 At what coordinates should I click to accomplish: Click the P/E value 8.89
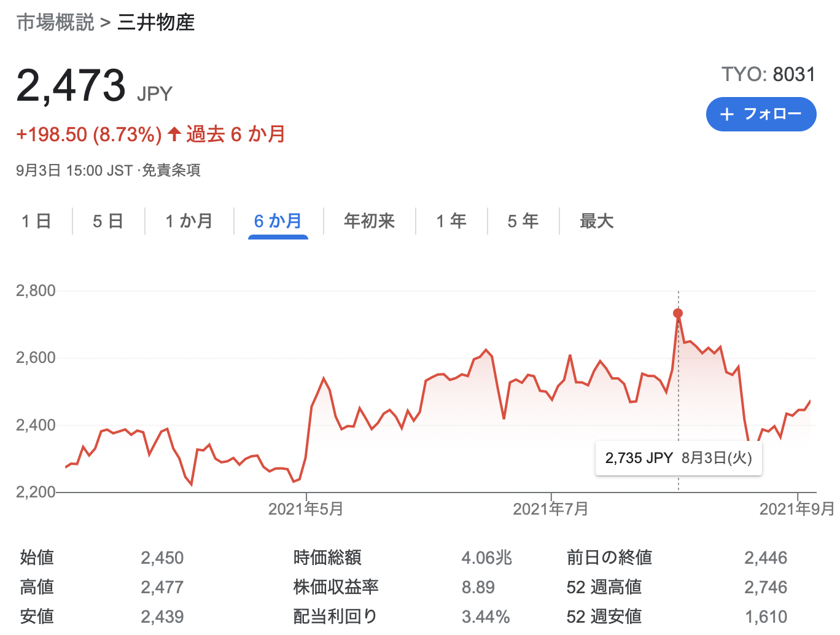[x=478, y=587]
